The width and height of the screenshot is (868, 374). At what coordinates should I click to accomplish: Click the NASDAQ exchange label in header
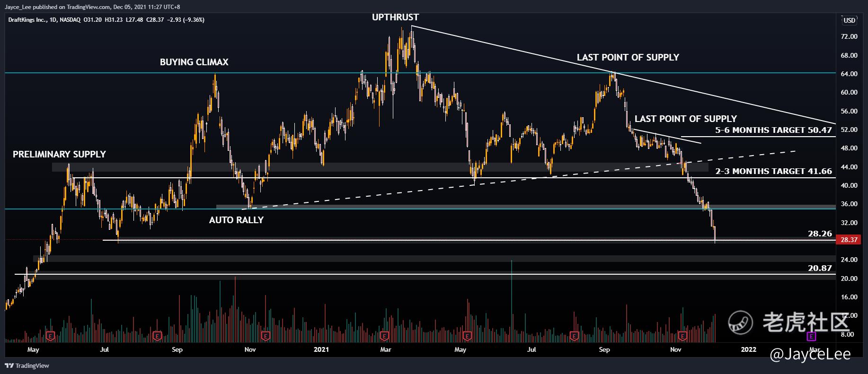(71, 20)
